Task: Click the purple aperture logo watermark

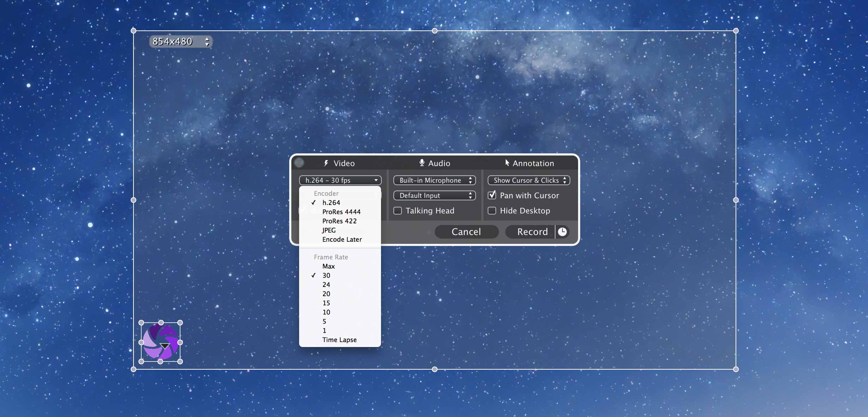Action: pyautogui.click(x=161, y=342)
